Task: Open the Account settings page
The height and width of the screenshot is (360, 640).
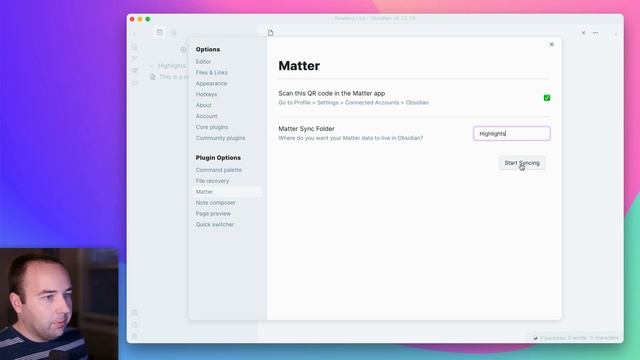Action: [206, 116]
